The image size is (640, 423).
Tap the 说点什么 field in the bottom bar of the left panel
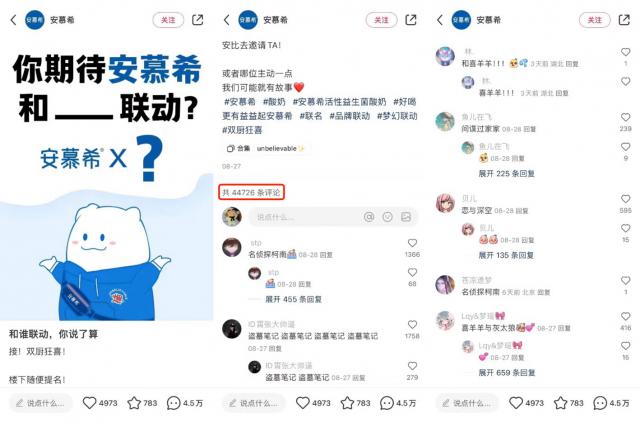click(x=40, y=403)
